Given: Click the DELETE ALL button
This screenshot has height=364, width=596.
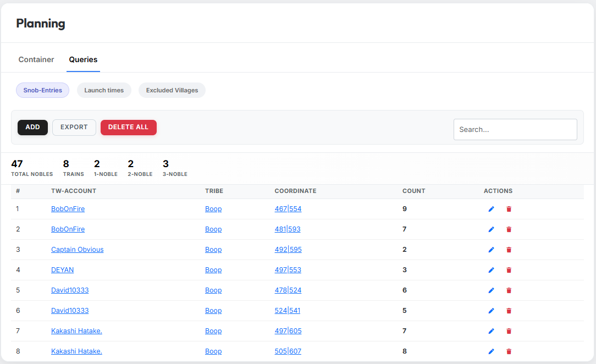Looking at the screenshot, I should point(129,127).
